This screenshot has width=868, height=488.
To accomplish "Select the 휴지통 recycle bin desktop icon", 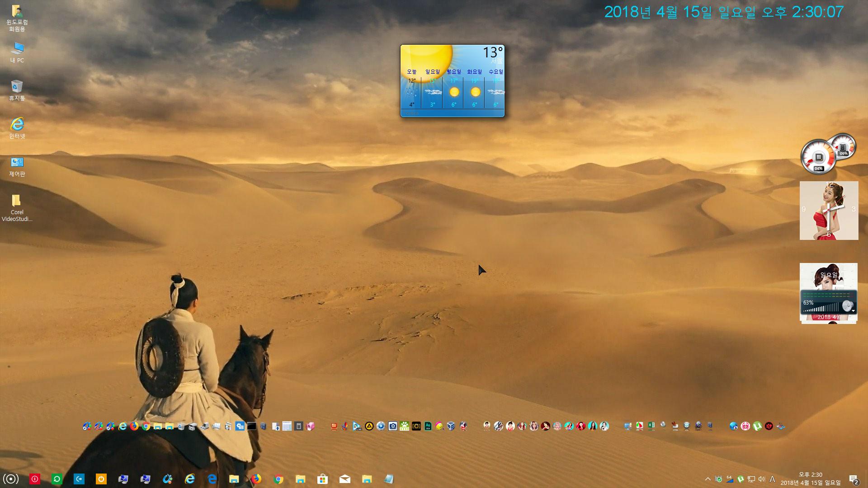I will [x=17, y=90].
